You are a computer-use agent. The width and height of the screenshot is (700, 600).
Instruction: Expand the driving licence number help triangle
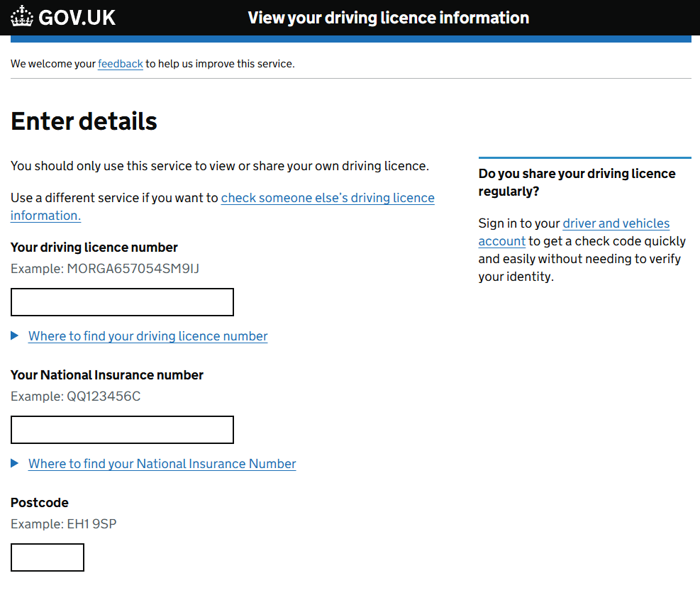[x=15, y=335]
